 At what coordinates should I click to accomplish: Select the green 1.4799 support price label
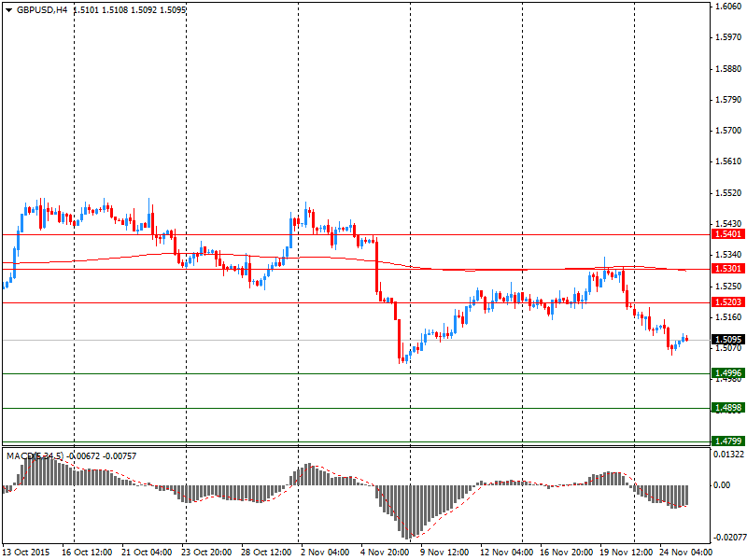[x=728, y=441]
